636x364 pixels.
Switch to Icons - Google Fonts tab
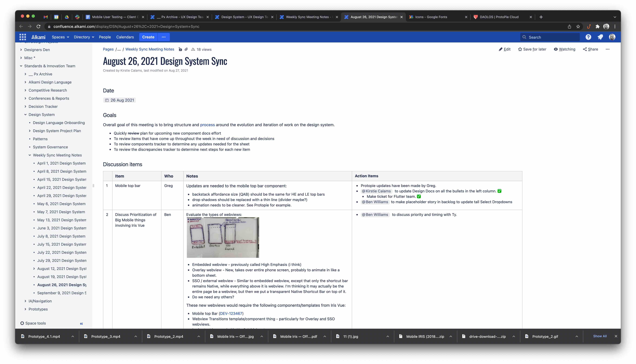click(x=431, y=17)
